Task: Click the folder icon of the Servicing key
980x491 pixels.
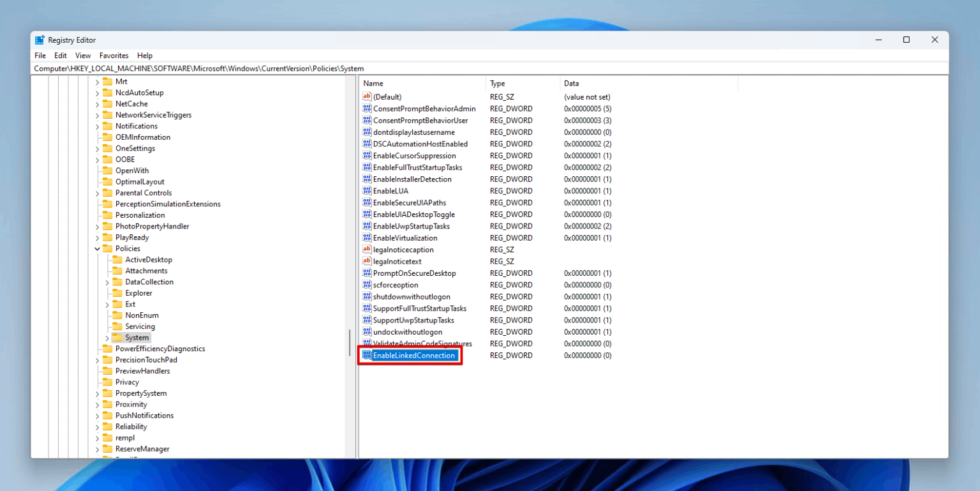Action: coord(119,326)
